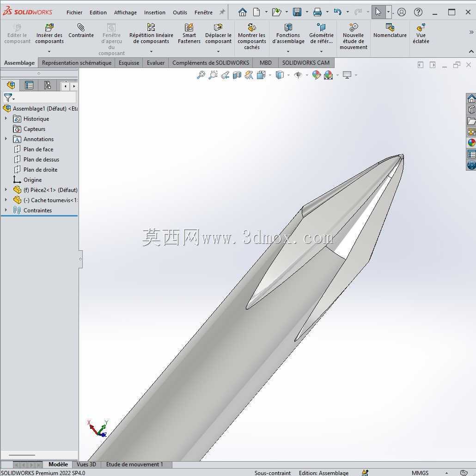Start Nouvelle étude de mouvement
The height and width of the screenshot is (476, 476).
click(x=354, y=37)
